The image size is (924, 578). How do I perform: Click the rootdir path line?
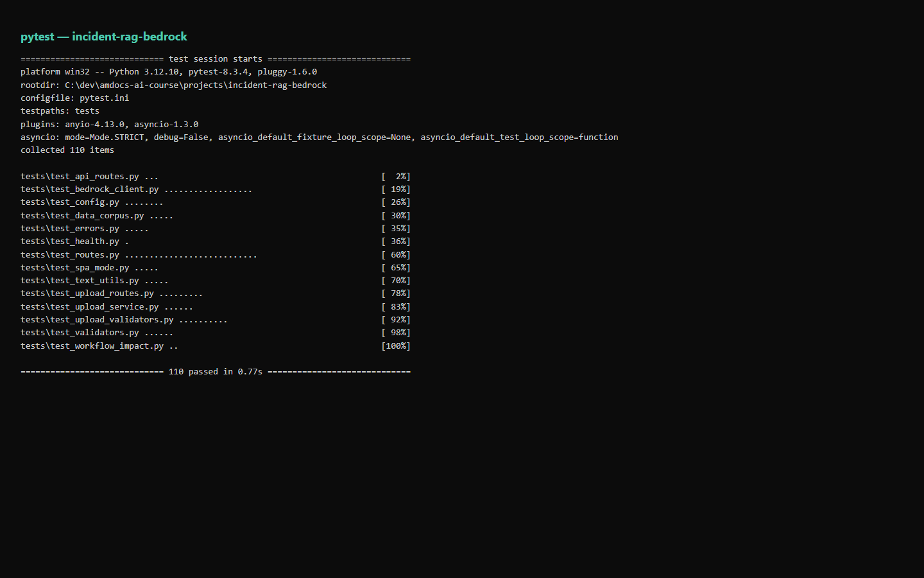point(174,85)
